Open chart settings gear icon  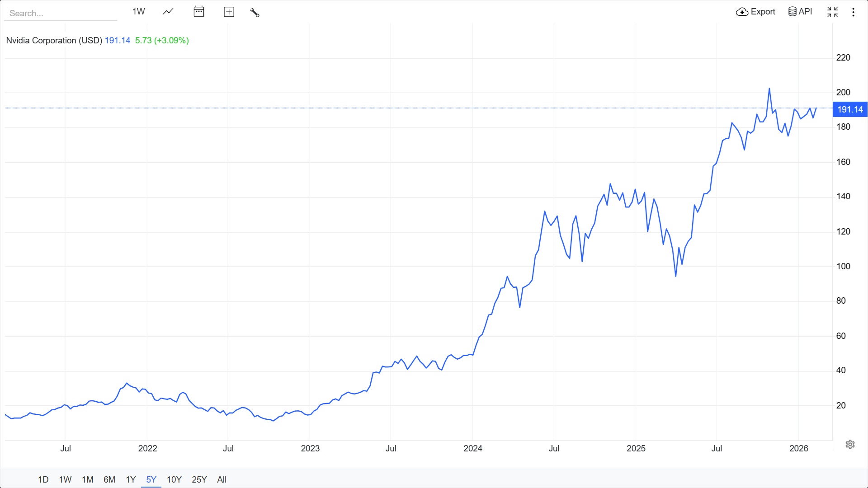(x=850, y=444)
